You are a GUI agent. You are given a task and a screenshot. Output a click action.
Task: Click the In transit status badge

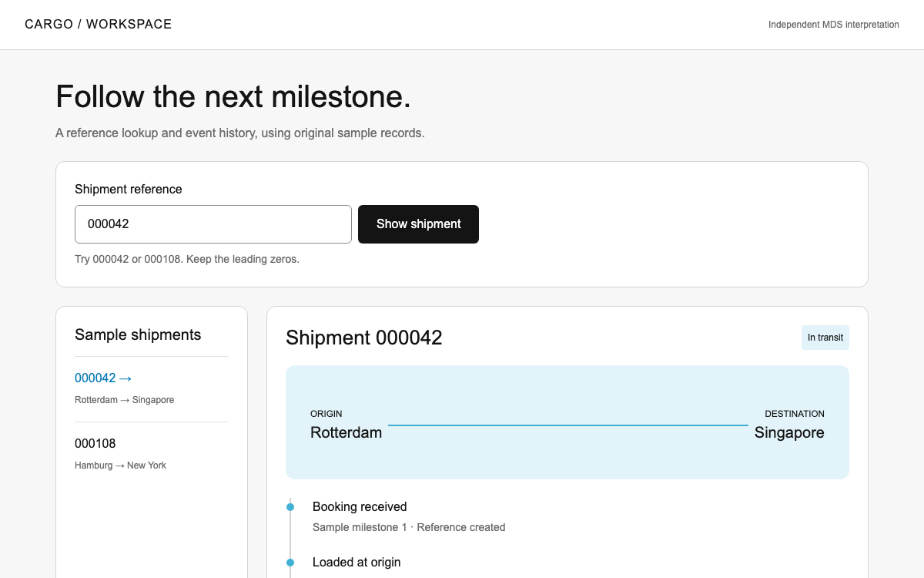(825, 338)
